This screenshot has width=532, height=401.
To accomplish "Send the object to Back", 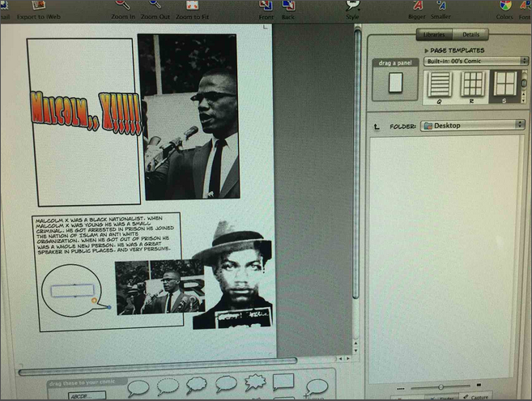I will click(x=287, y=6).
